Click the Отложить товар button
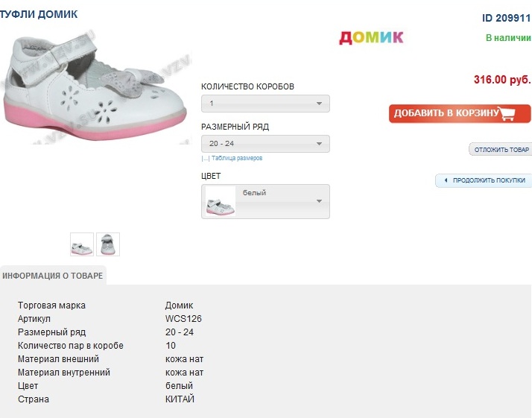Viewport: 532px width, 418px height. click(501, 150)
